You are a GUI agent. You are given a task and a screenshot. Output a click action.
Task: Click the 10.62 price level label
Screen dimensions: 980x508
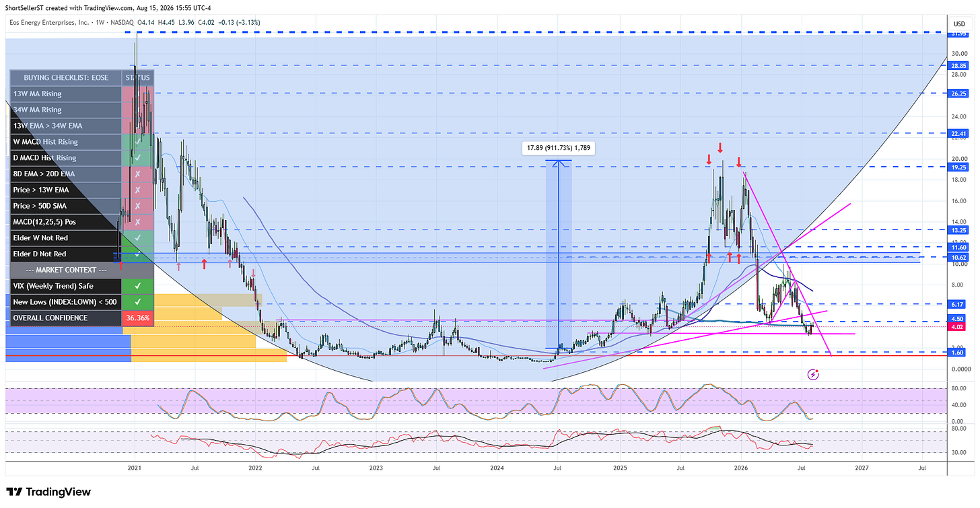tap(958, 257)
